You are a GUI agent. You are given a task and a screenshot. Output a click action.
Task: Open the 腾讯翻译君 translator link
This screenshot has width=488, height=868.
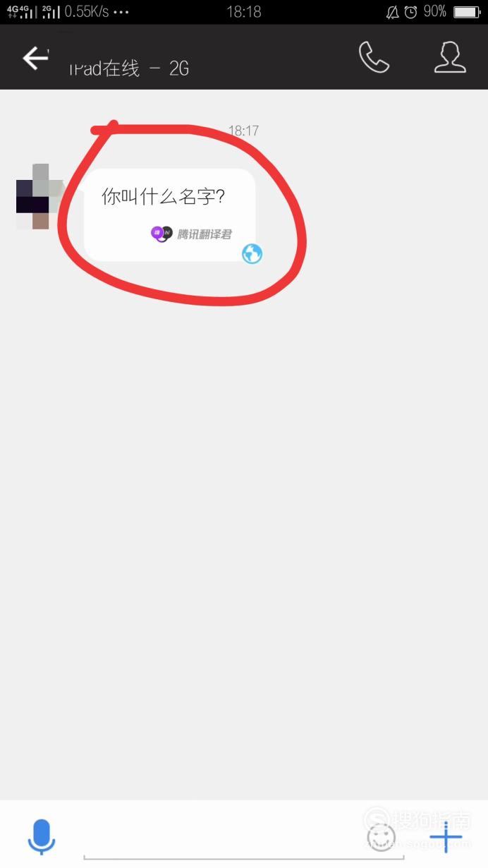click(205, 234)
